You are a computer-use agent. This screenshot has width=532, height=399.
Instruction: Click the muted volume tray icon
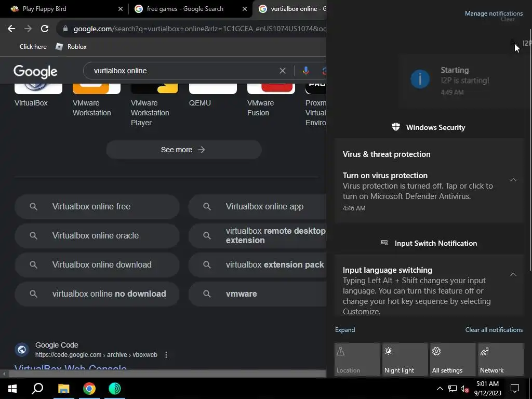tap(464, 389)
